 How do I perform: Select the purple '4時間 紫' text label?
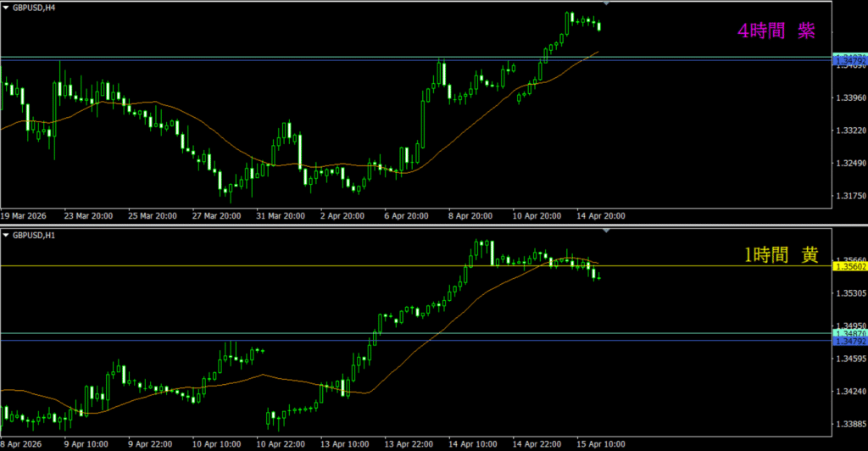(x=776, y=31)
